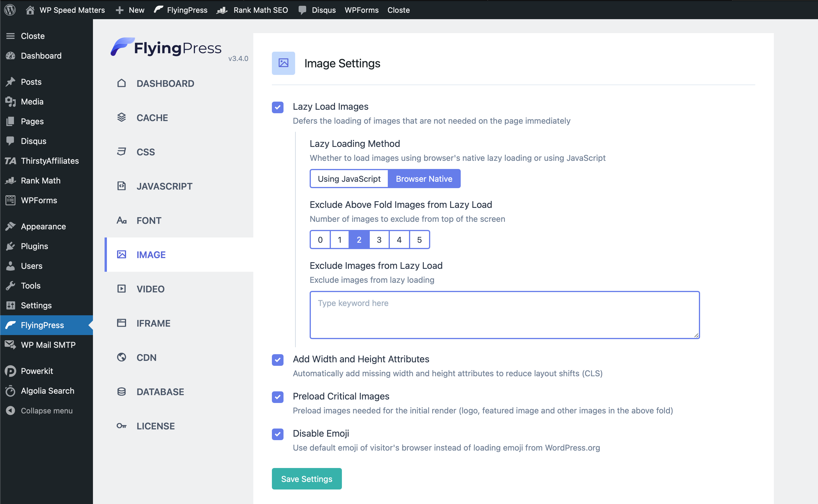This screenshot has height=504, width=818.
Task: Switch to the Dashboard tab in FlyingPress
Action: pyautogui.click(x=165, y=83)
